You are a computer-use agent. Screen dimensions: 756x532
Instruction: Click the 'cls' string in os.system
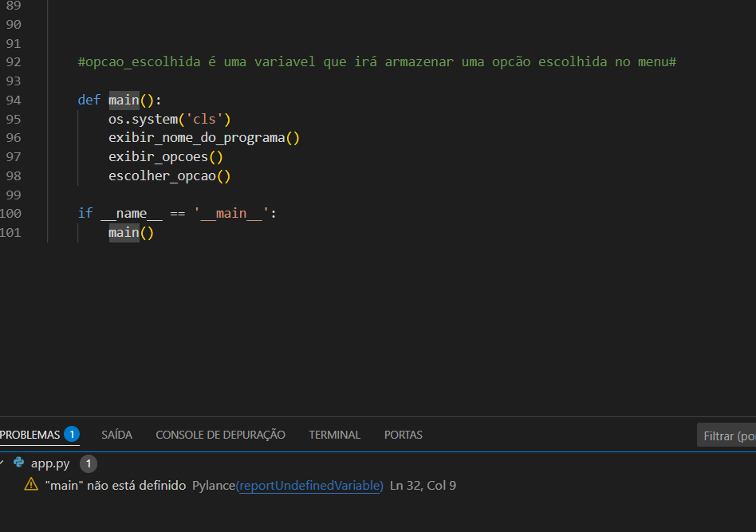click(203, 119)
